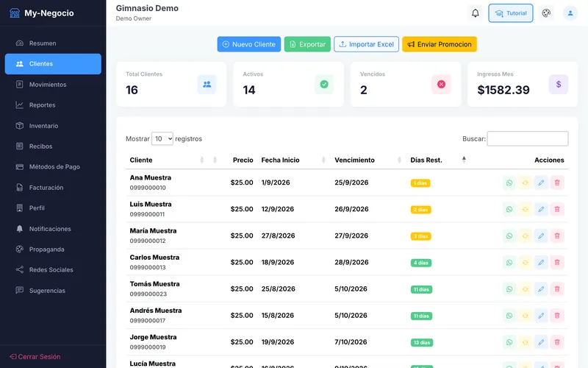This screenshot has height=368, width=588.
Task: Click the $1582.39 income value
Action: pos(503,90)
